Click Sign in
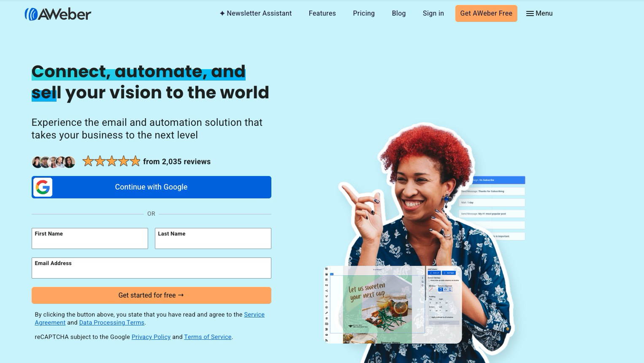The image size is (644, 363). coord(433,14)
